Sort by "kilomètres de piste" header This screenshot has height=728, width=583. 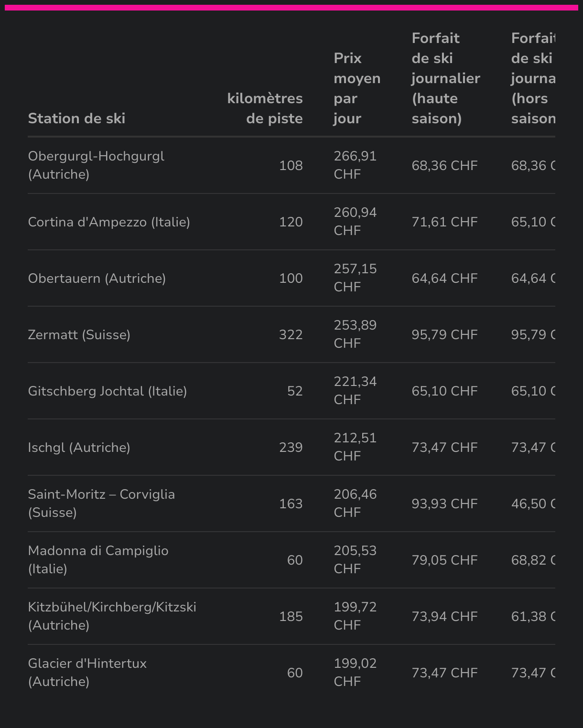265,108
